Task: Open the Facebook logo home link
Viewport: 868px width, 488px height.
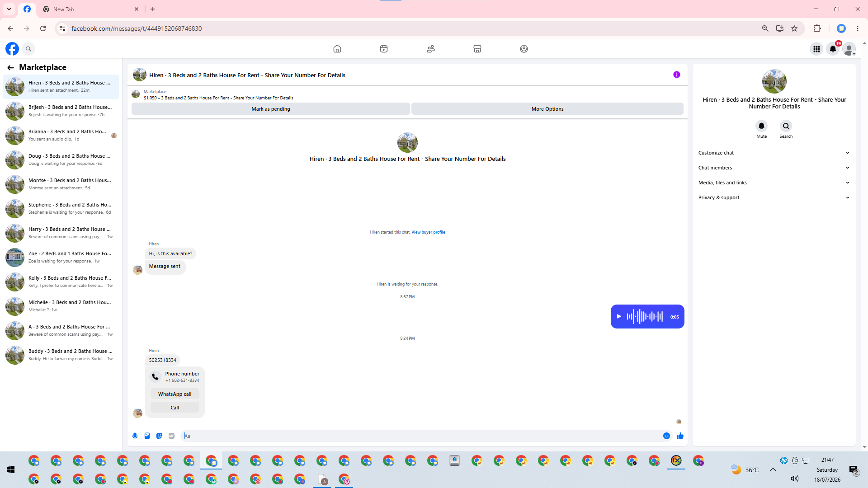Action: [12, 49]
